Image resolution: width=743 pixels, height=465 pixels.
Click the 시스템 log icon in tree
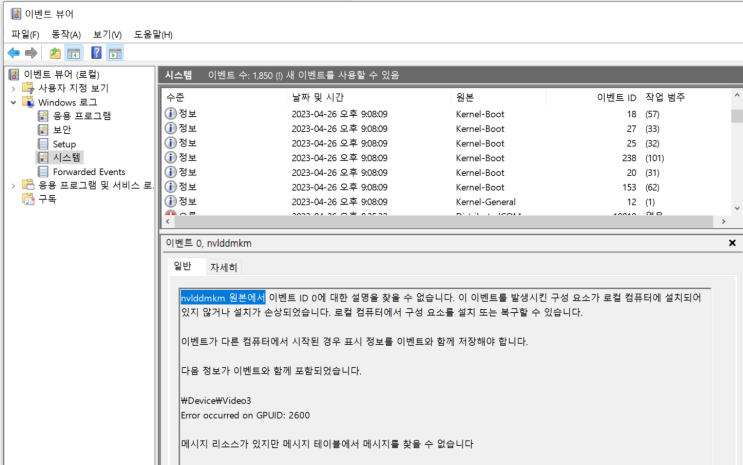pyautogui.click(x=43, y=157)
